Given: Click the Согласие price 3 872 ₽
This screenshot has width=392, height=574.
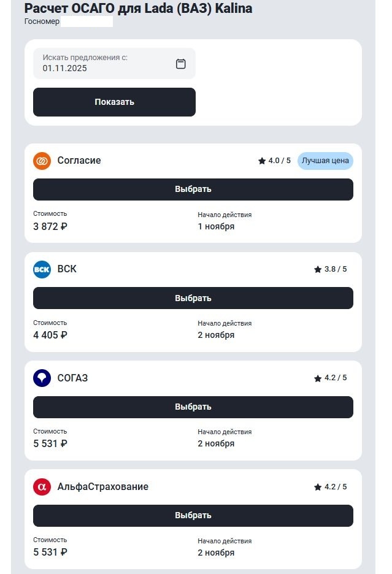Looking at the screenshot, I should tap(50, 226).
